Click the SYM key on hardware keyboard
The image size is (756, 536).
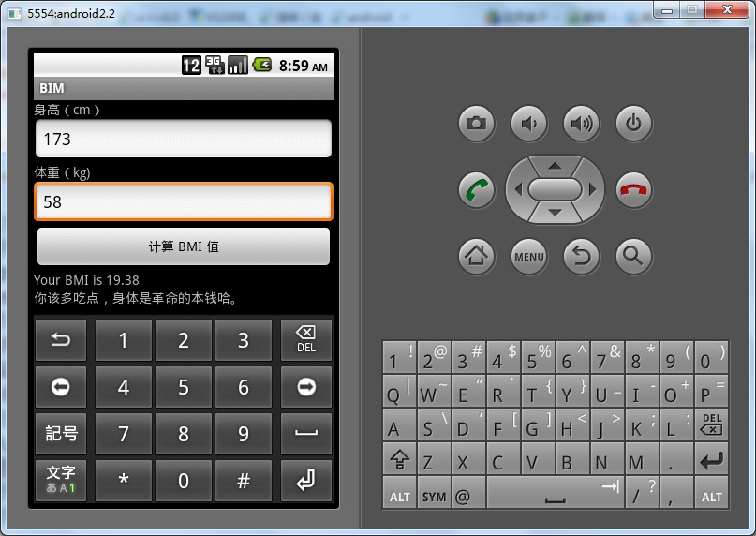click(435, 493)
